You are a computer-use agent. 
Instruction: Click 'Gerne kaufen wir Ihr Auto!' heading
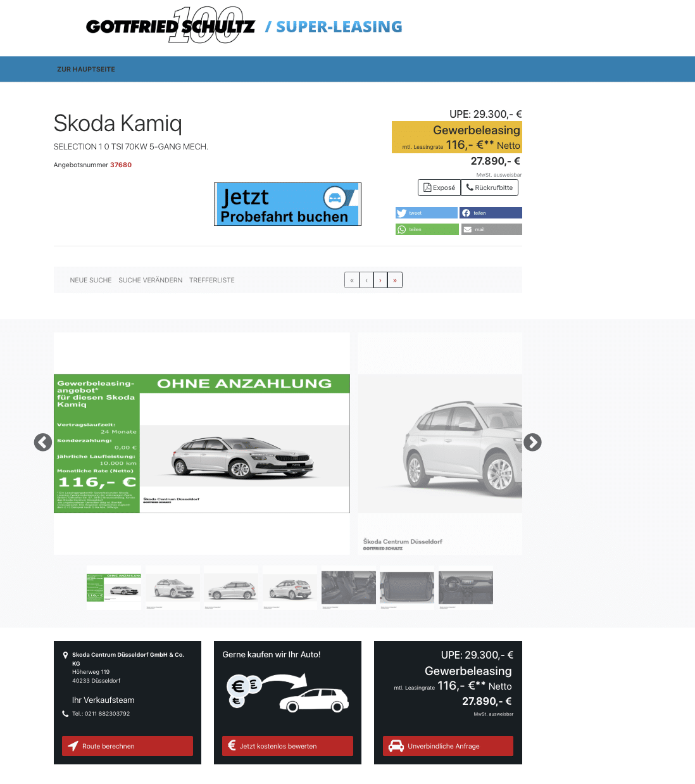pos(272,655)
